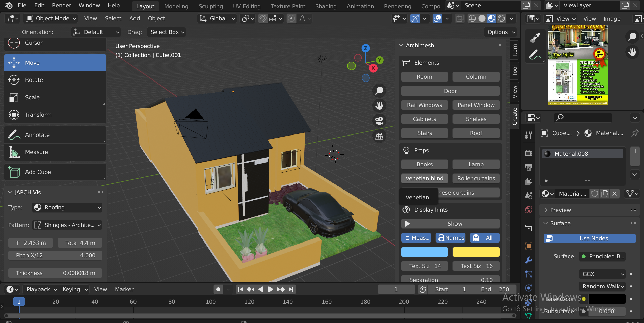Viewport: 644px width, 323px height.
Task: Open the Physics properties tab icon
Action: tap(529, 288)
